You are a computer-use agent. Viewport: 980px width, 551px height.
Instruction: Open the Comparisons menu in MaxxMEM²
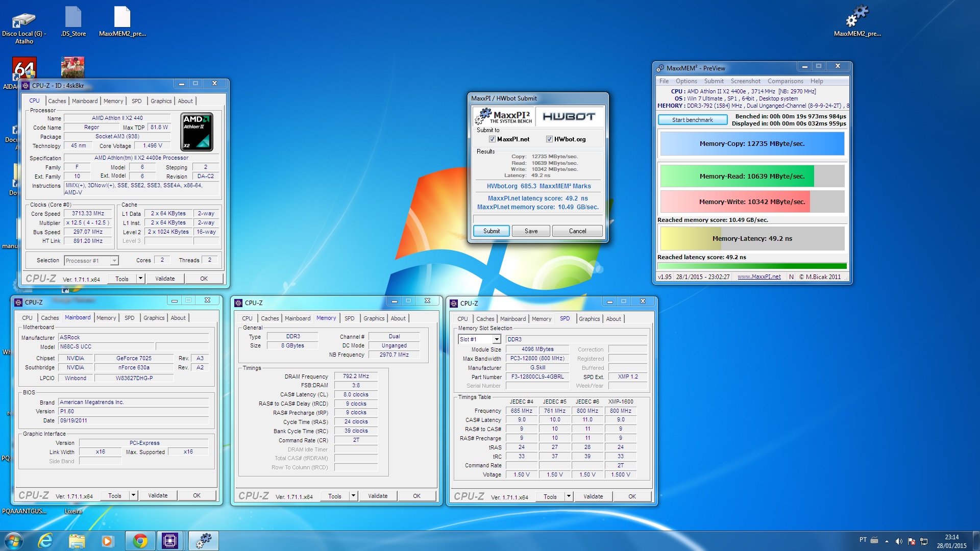[785, 81]
